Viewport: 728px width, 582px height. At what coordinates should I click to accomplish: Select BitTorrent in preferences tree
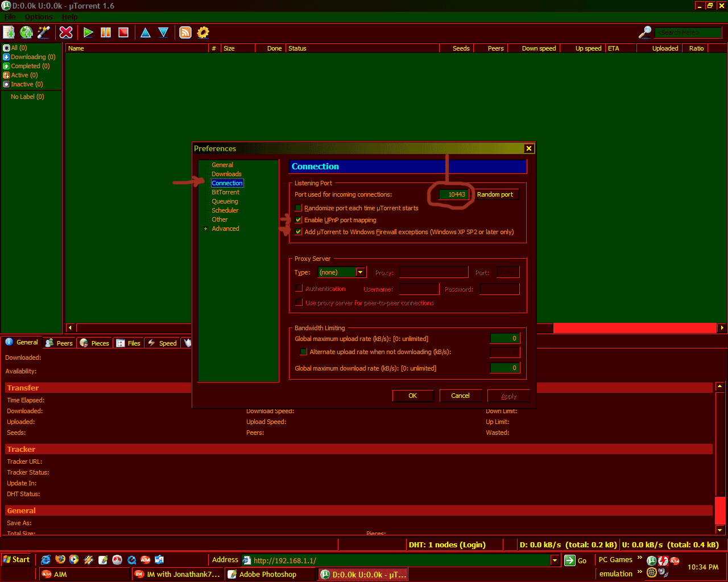[225, 192]
